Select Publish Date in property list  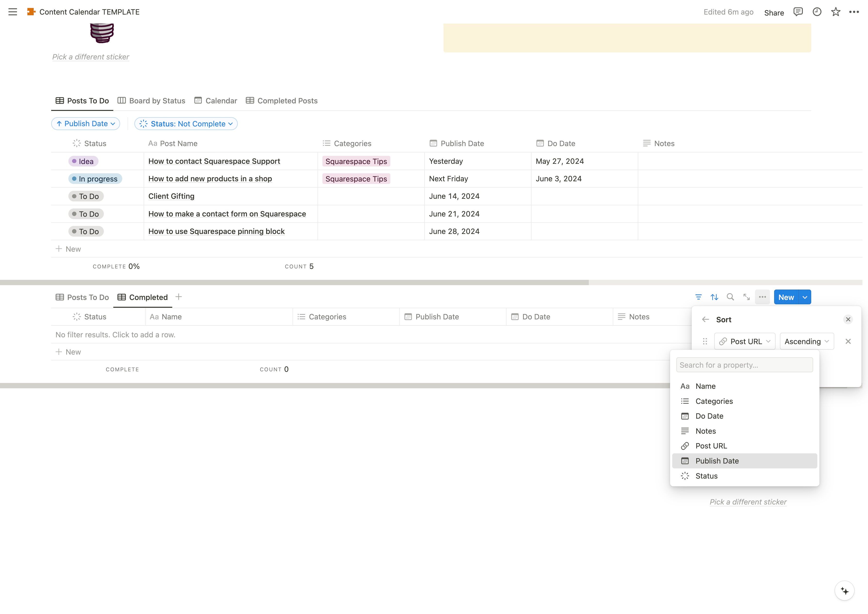pyautogui.click(x=717, y=461)
